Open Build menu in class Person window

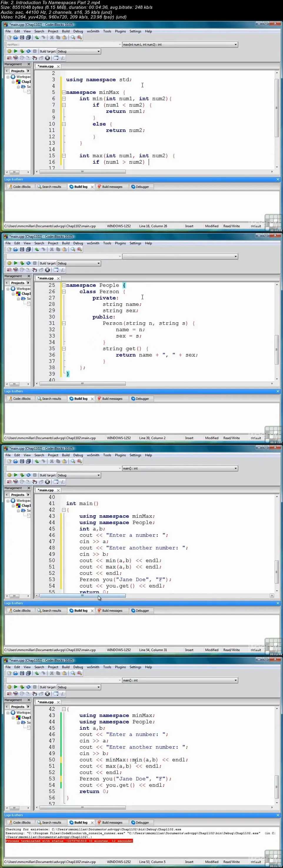[66, 243]
